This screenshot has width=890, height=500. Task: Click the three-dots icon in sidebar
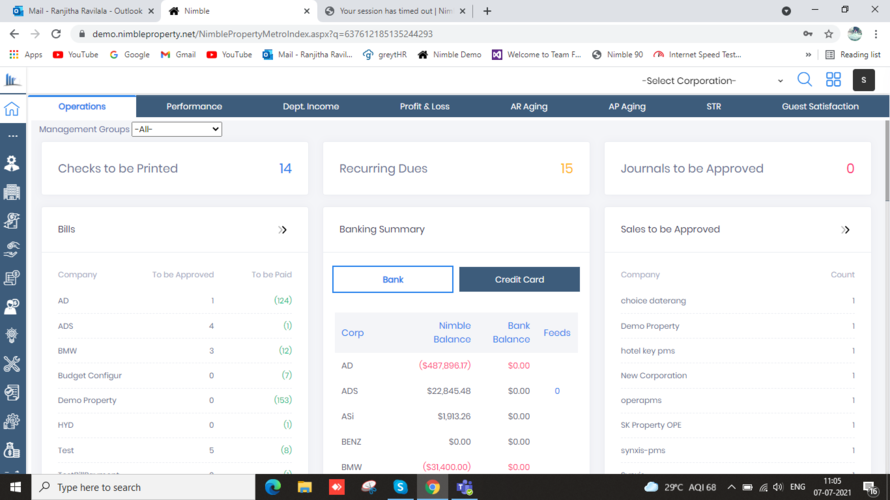(x=12, y=136)
